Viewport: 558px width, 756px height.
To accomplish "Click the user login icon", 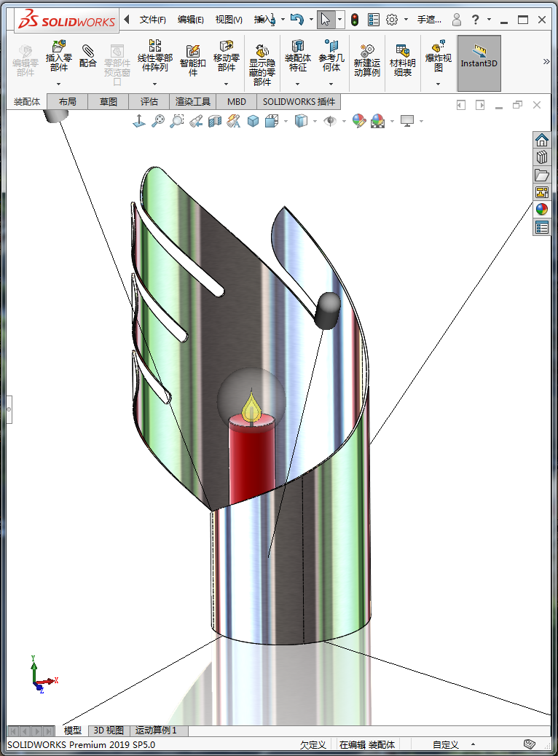I will (x=456, y=20).
